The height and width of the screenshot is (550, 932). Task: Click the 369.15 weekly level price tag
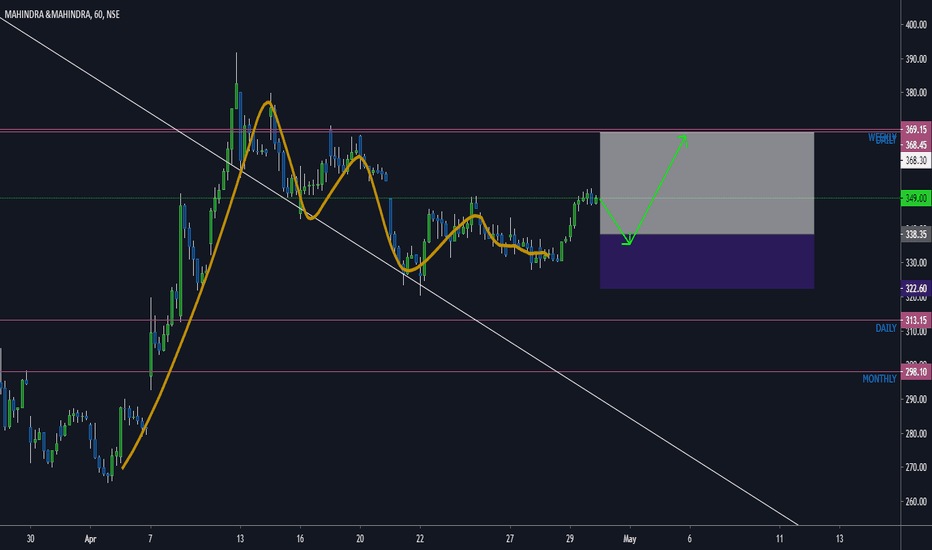point(916,129)
